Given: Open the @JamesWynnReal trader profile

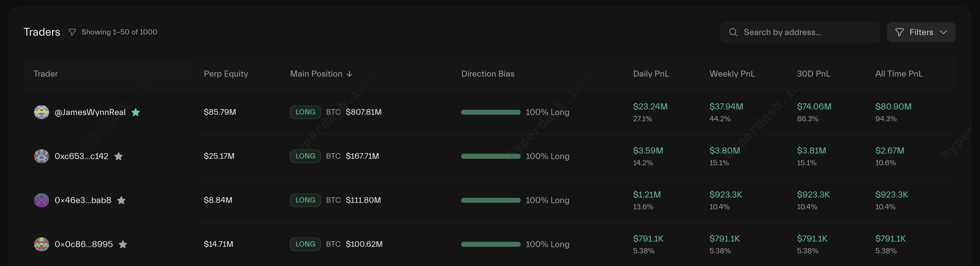Looking at the screenshot, I should point(90,112).
